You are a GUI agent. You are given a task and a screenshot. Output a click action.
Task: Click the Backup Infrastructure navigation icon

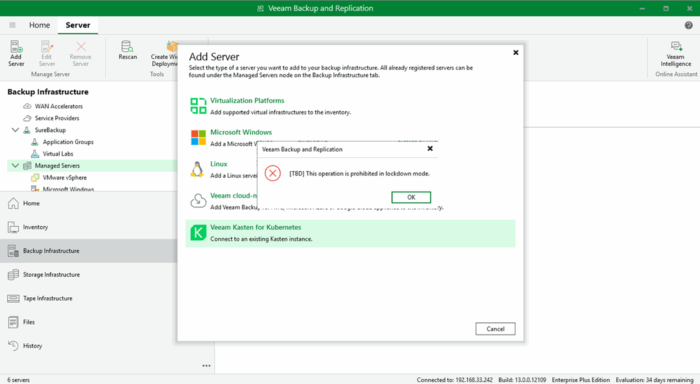(x=13, y=251)
